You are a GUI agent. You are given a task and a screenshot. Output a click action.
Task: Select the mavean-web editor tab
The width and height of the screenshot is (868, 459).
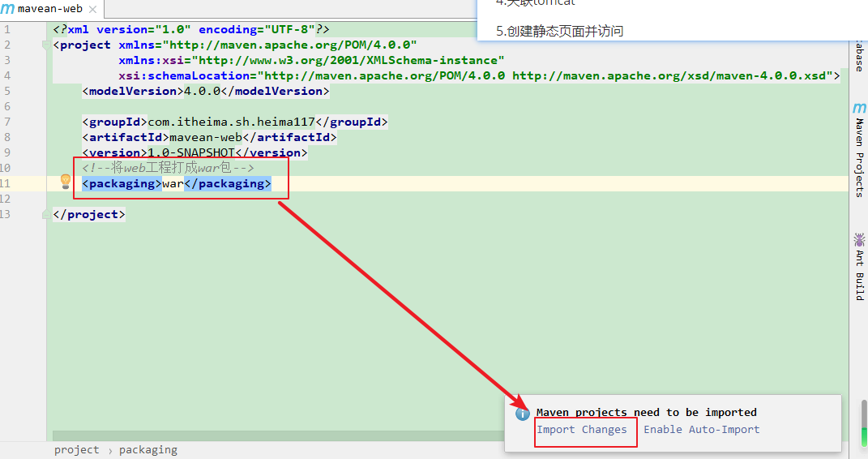[x=49, y=10]
